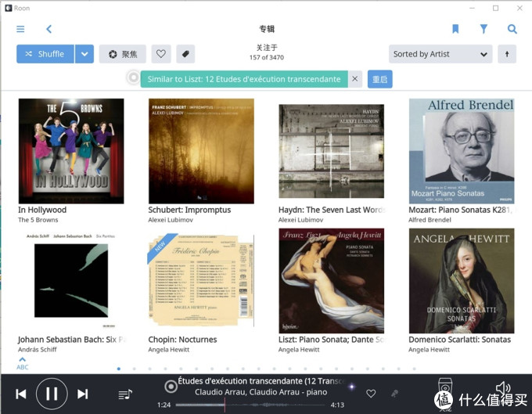
Task: Click artist Alexei Lubimov under Haydn
Action: tap(300, 220)
